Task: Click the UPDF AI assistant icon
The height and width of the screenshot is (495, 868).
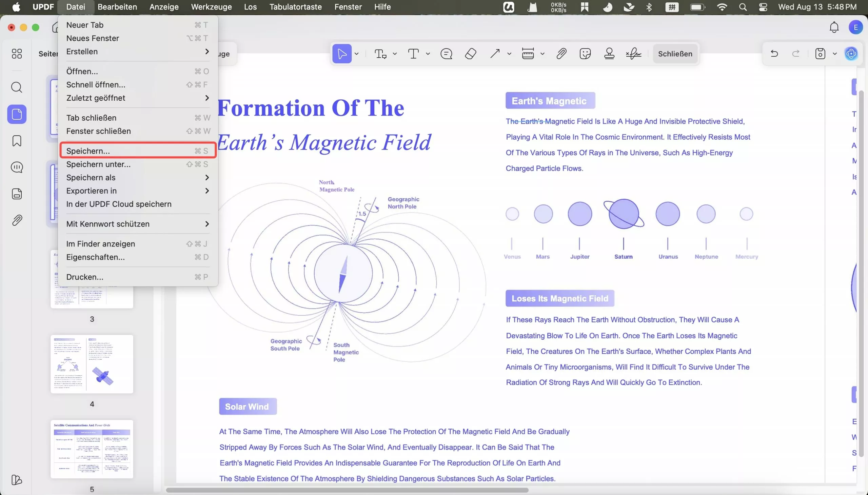Action: tap(851, 54)
